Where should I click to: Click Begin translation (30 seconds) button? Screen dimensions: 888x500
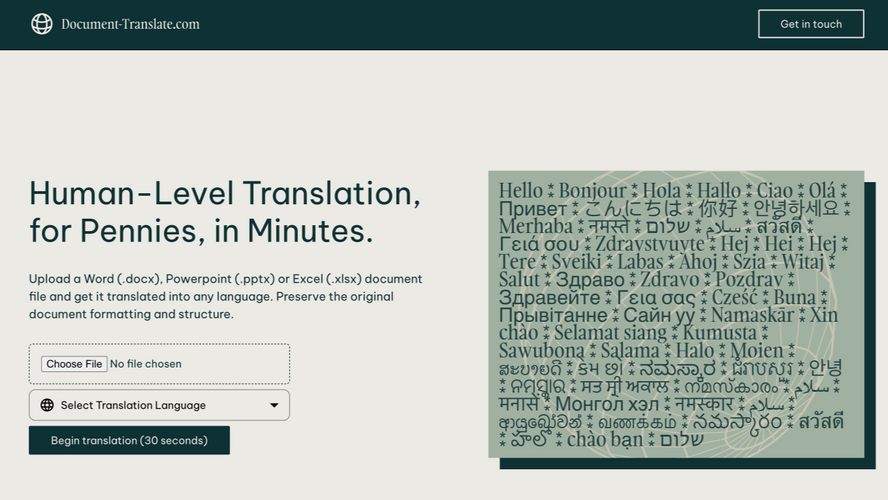tap(129, 440)
